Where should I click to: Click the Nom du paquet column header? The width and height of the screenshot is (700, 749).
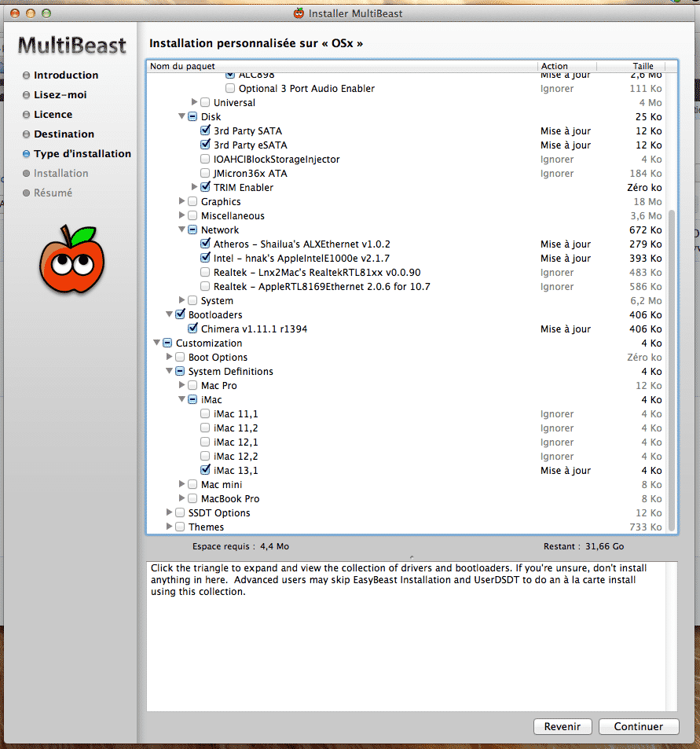click(183, 66)
